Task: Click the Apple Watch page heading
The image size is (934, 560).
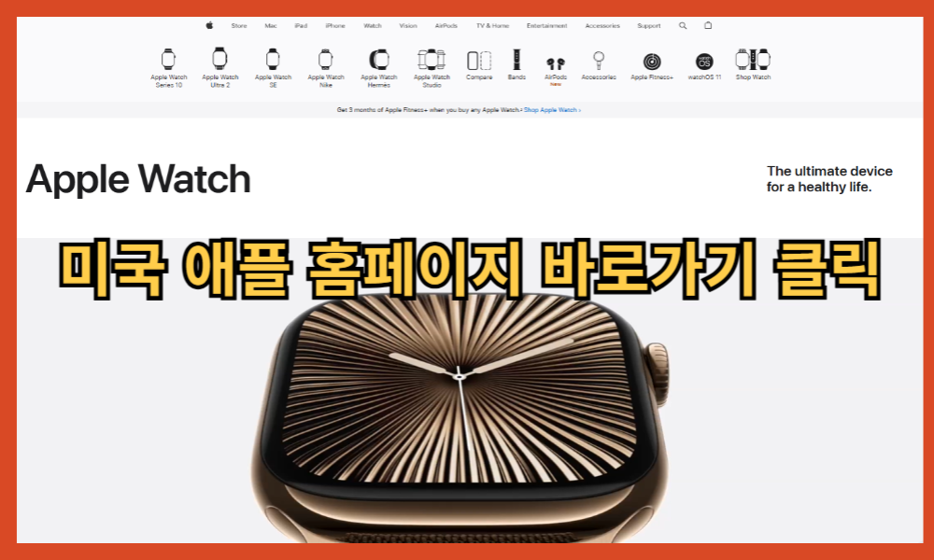Action: 138,179
